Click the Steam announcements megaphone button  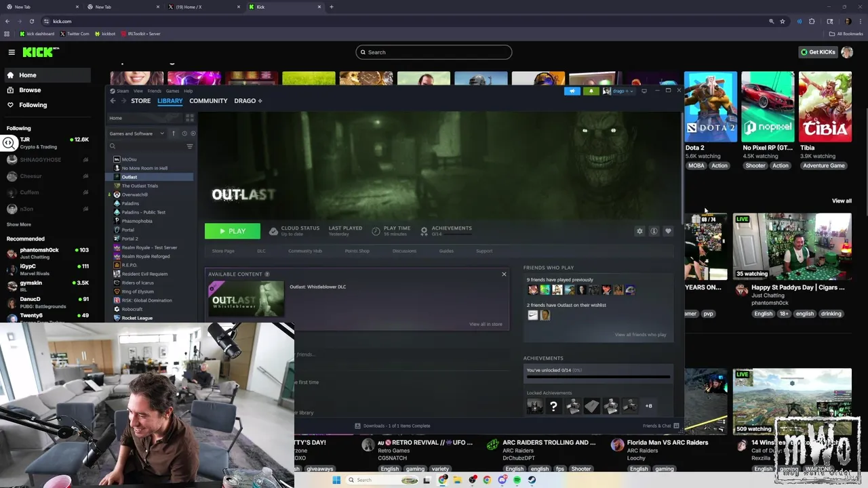point(572,91)
